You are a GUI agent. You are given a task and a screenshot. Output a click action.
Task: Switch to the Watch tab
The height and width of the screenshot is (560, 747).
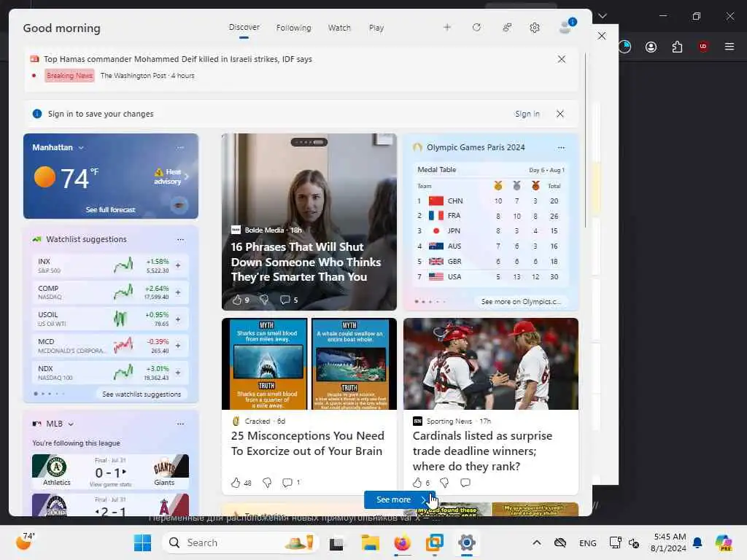click(339, 28)
